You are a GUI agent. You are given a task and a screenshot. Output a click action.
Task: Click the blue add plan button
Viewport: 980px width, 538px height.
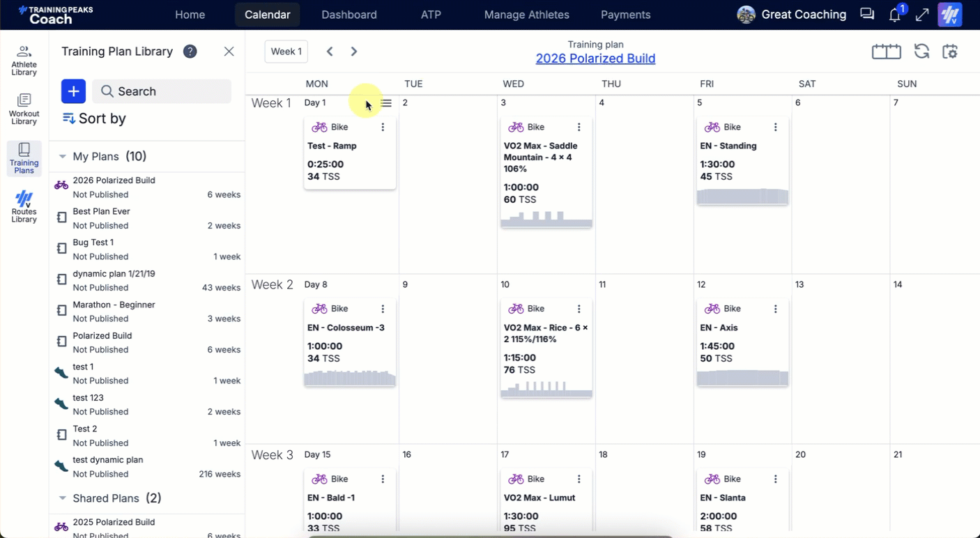pos(73,91)
